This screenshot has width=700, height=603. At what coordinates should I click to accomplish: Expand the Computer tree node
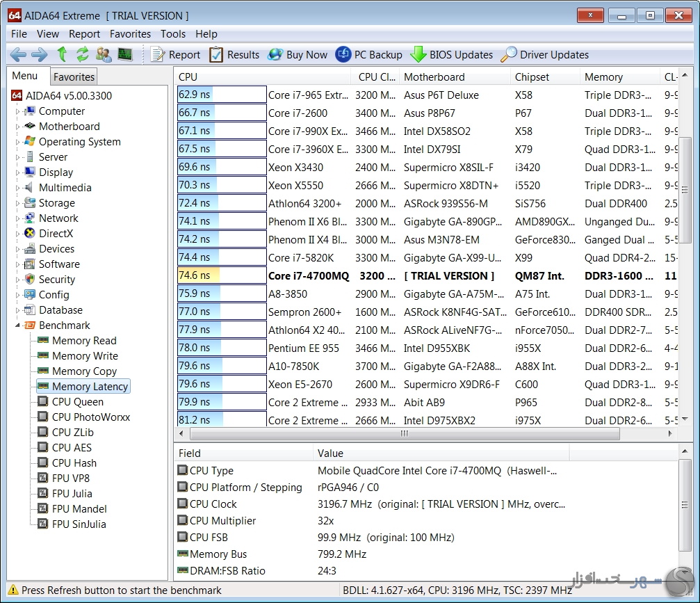[x=17, y=111]
